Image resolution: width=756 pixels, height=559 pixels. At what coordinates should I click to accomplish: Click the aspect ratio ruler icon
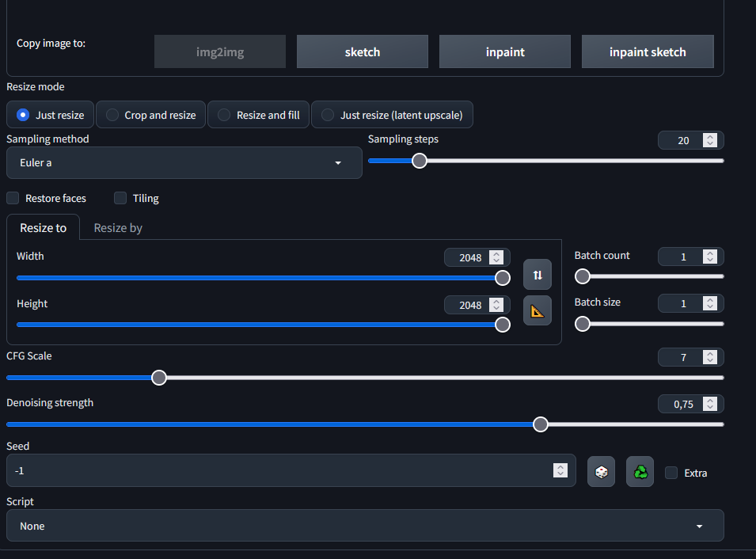538,310
